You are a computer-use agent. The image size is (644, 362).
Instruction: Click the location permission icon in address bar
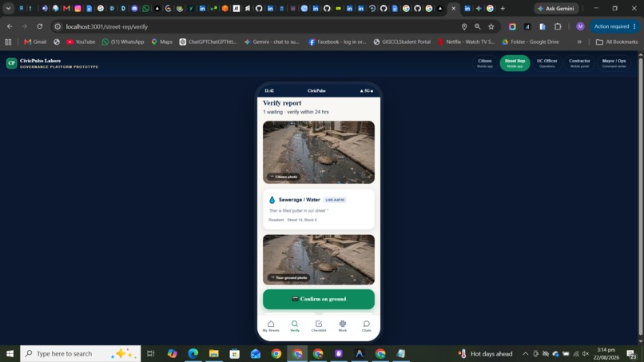click(464, 26)
